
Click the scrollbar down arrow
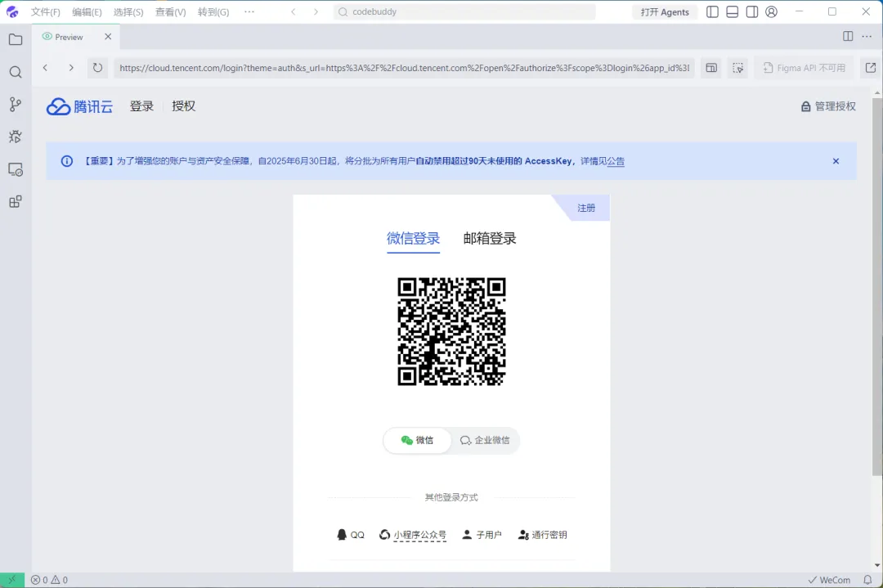click(877, 565)
